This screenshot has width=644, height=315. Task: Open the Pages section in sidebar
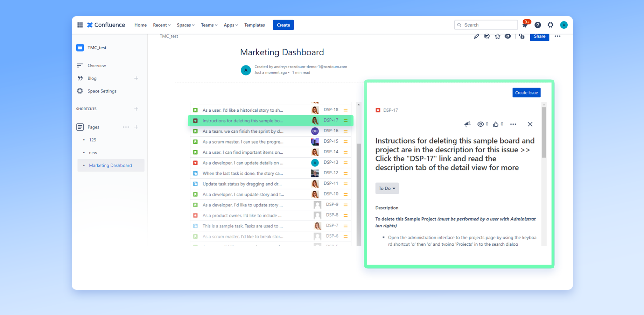pyautogui.click(x=93, y=127)
